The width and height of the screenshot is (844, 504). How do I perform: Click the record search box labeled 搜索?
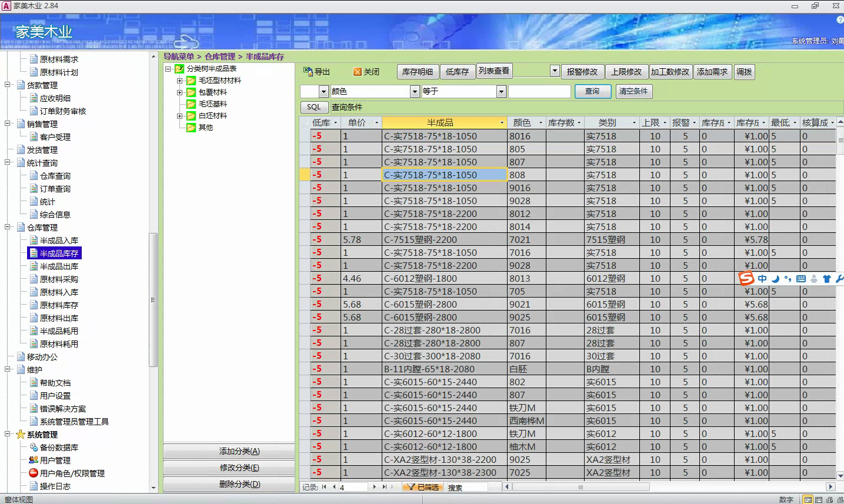[466, 487]
